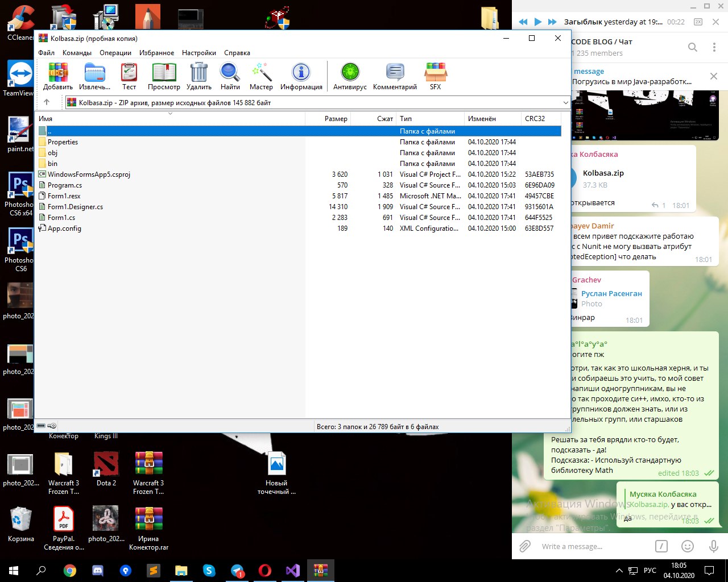Select the bin folder row
Screen dimensions: 728x582
click(x=299, y=164)
